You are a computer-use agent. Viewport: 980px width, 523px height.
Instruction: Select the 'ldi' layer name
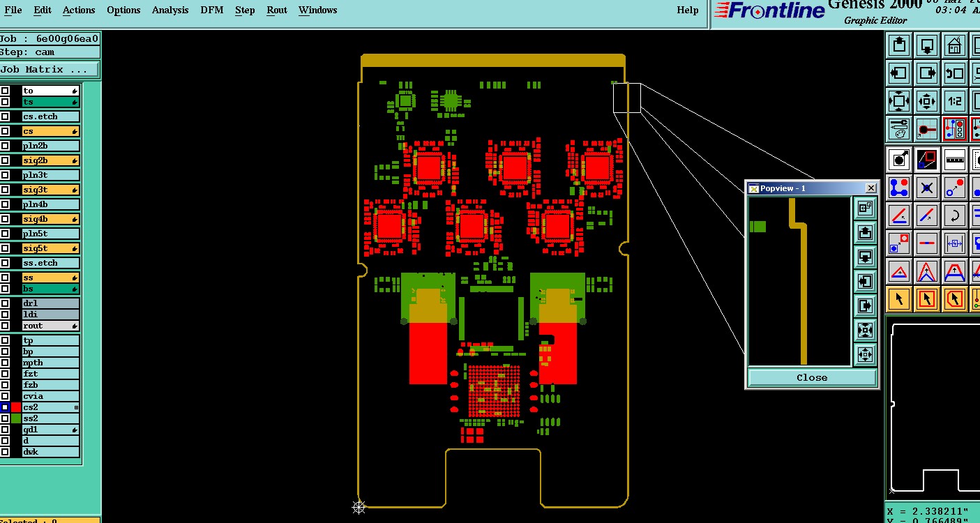pos(50,314)
